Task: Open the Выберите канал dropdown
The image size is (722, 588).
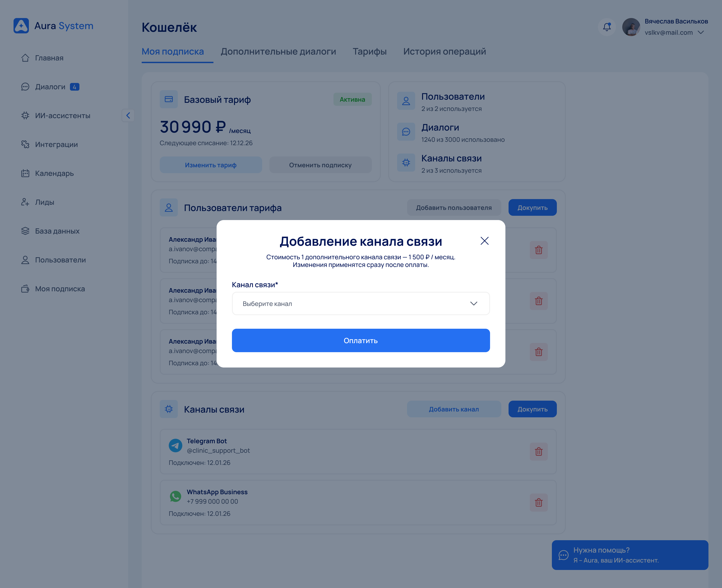Action: click(x=361, y=303)
